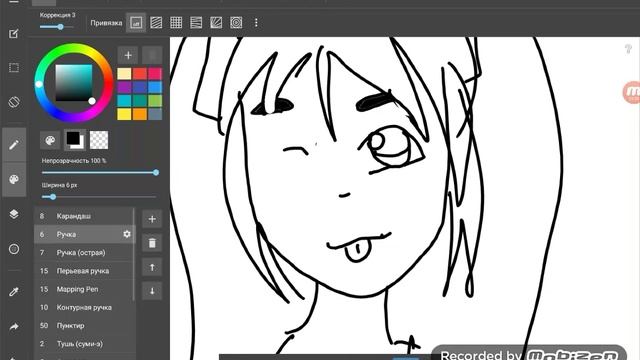Delete the selected brush with trash icon
Viewport: 640px width, 360px height.
coord(152,243)
